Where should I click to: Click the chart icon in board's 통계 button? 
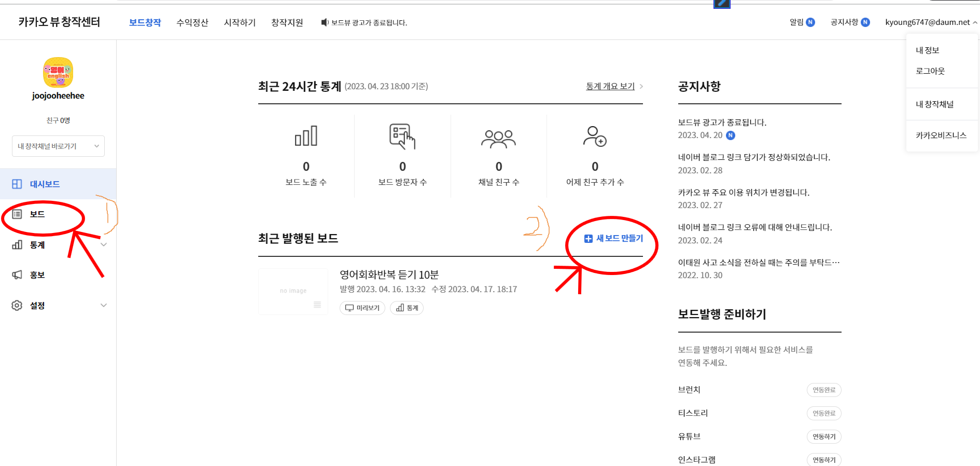click(x=400, y=308)
